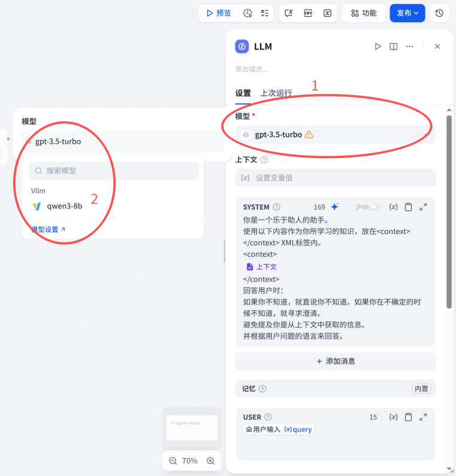
Task: Select the 设置 tab
Action: pyautogui.click(x=243, y=93)
